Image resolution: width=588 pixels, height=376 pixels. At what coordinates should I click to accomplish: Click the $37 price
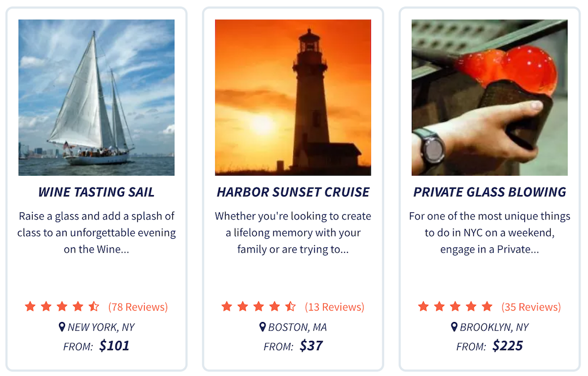(x=311, y=346)
